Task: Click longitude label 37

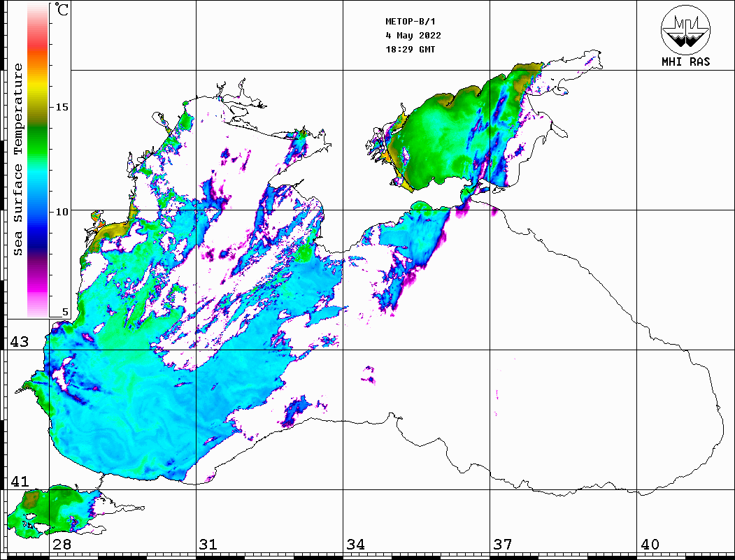Action: [503, 544]
